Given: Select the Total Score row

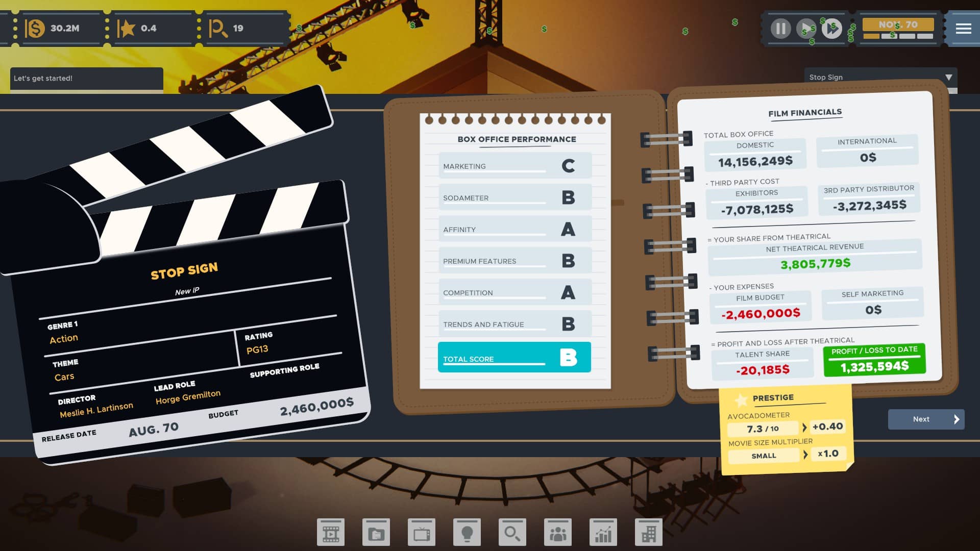Looking at the screenshot, I should (x=514, y=357).
